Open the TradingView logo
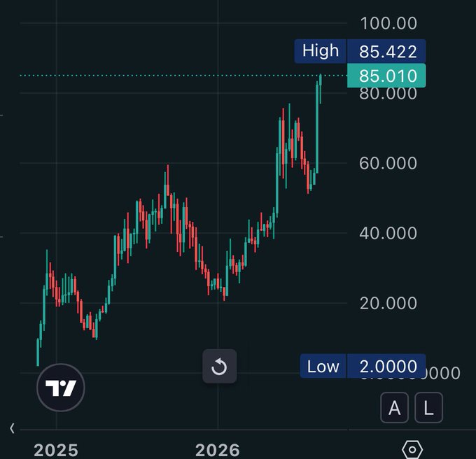 click(x=61, y=388)
